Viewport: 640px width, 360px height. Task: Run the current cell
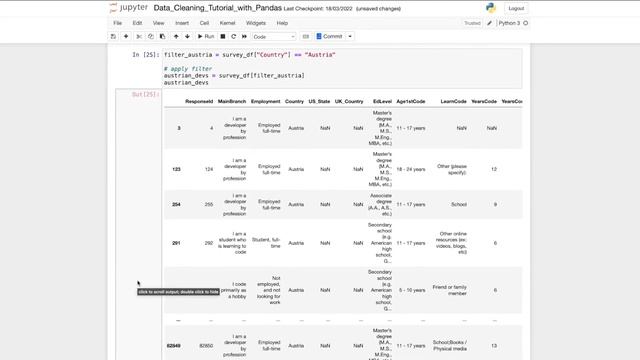206,36
